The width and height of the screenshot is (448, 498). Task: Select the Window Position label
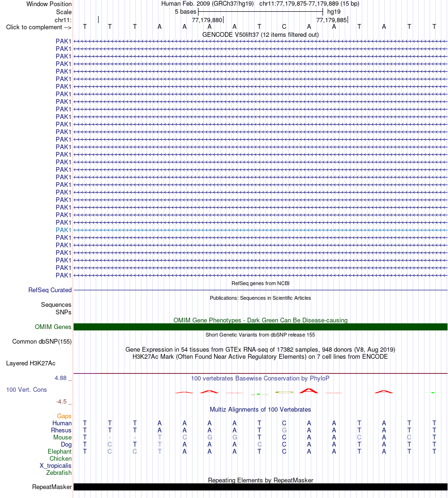point(49,4)
